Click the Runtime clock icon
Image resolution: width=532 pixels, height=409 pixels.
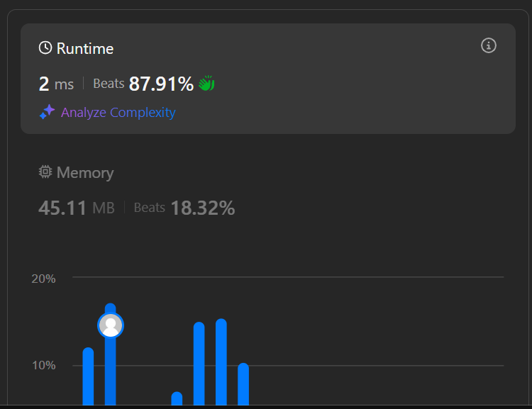(45, 47)
